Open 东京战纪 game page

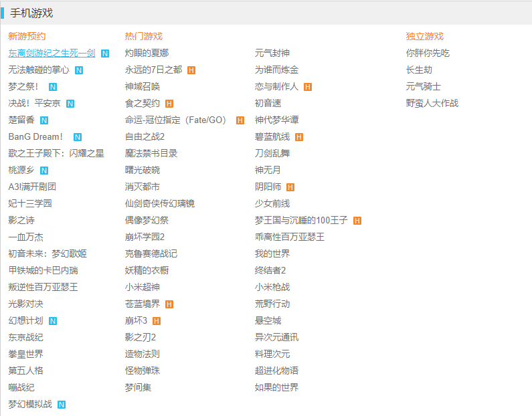coord(26,337)
